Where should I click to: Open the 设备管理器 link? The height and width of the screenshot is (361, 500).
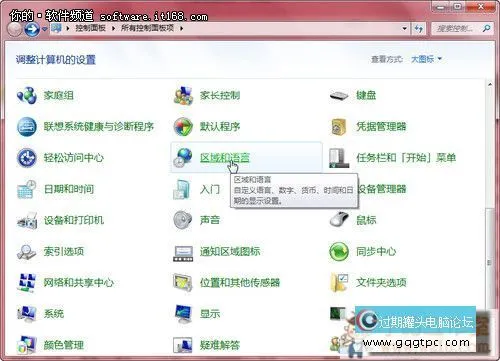[x=382, y=189]
